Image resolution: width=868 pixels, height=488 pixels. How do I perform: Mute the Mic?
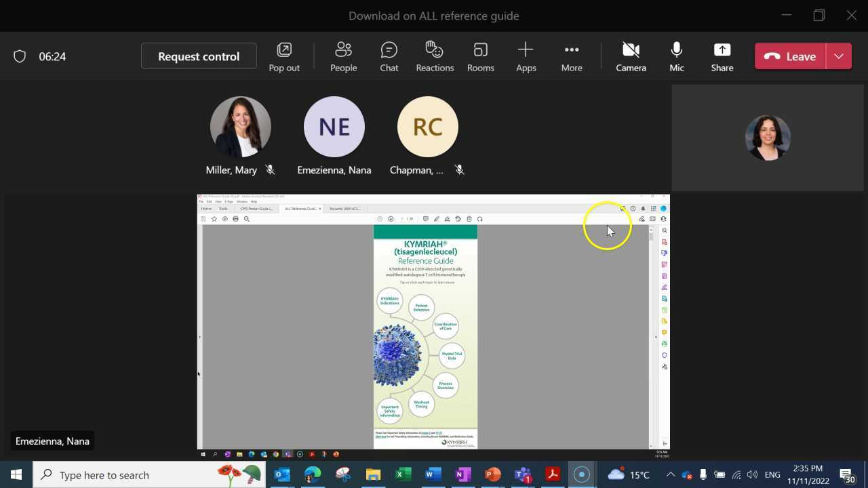tap(676, 56)
